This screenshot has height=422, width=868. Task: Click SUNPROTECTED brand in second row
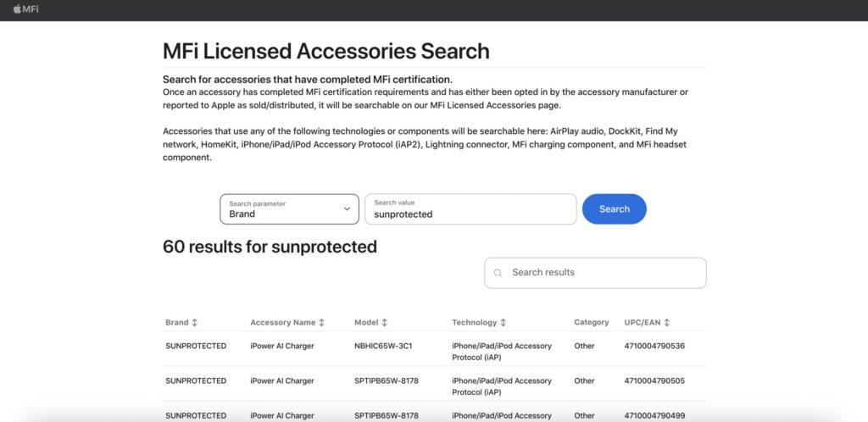coord(196,381)
